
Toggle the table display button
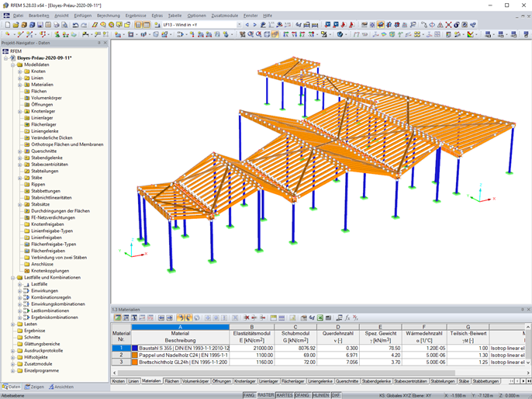tap(147, 25)
